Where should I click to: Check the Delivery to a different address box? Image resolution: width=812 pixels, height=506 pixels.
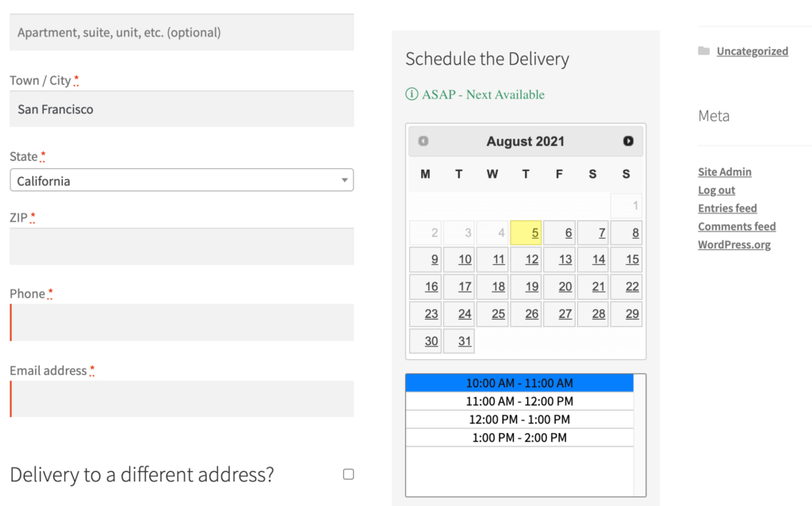(347, 473)
